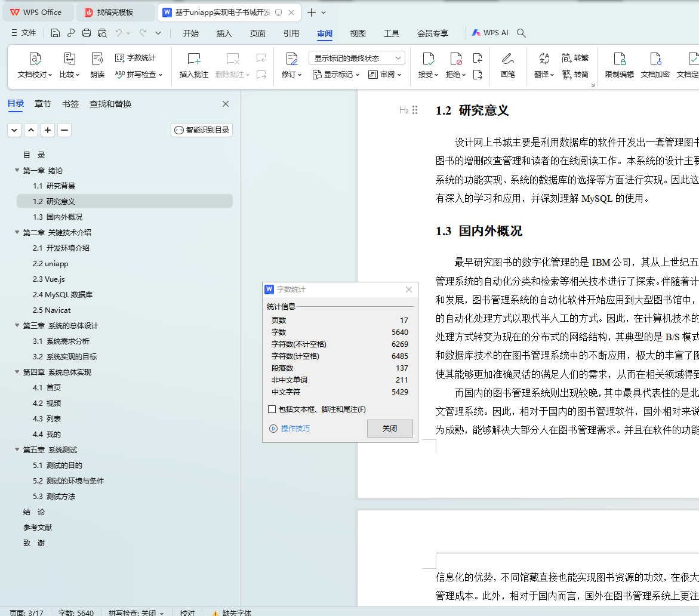Click 拼写检查: 关闭 in status bar
Viewport: 699px width, 616px height.
tap(136, 612)
